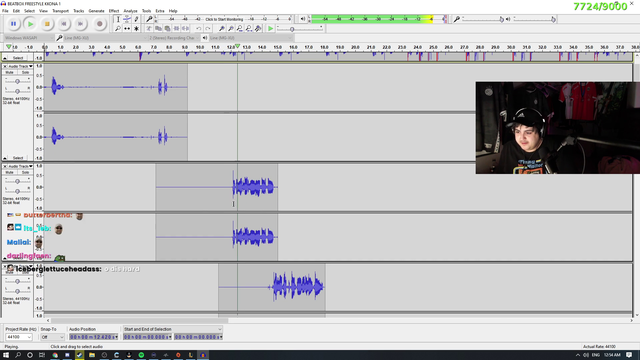Screen dimensions: 640x360
Task: Pause playback with the Pause button
Action: tap(13, 24)
